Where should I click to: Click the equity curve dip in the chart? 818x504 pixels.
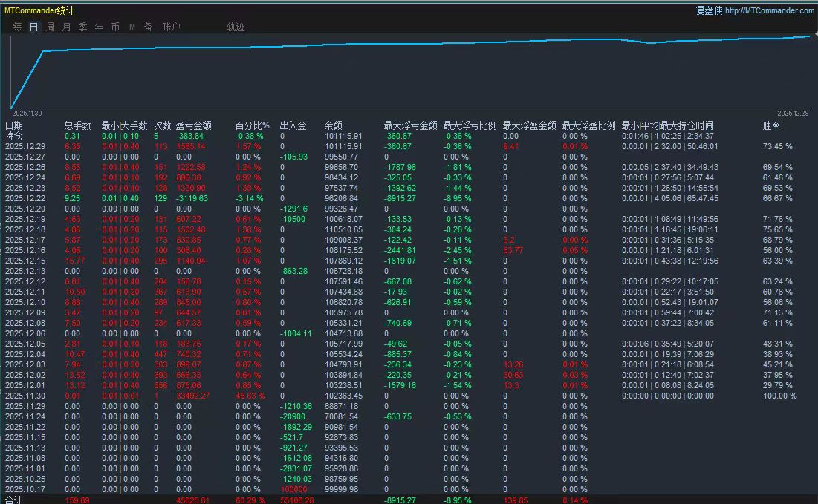click(652, 43)
